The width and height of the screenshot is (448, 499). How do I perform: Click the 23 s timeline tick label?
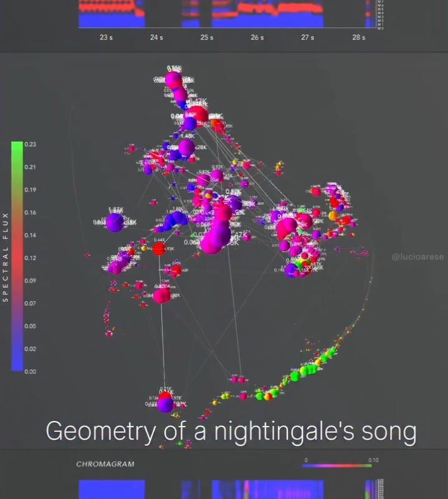point(106,37)
